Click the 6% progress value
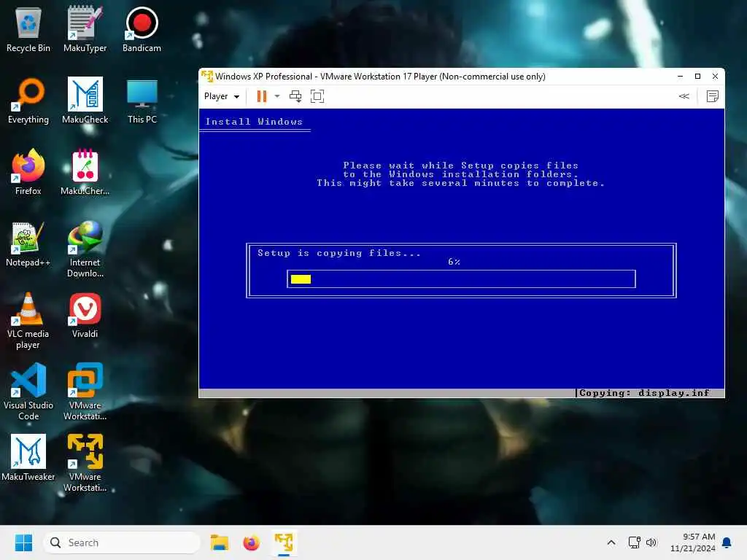 pyautogui.click(x=454, y=262)
